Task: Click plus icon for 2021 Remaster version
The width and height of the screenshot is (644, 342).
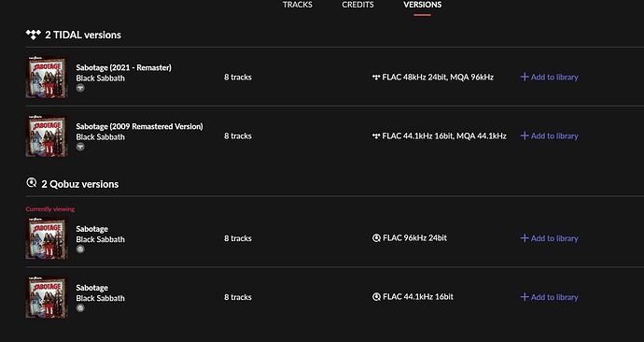Action: click(x=525, y=77)
